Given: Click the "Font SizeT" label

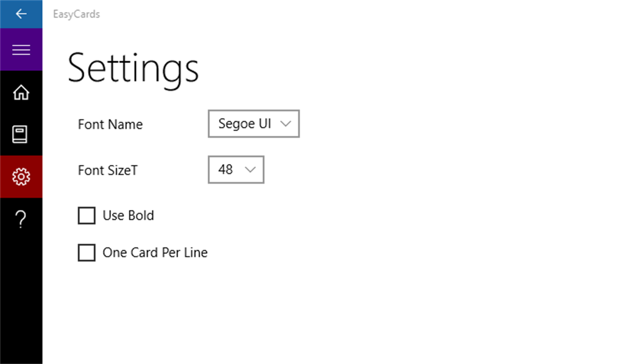Looking at the screenshot, I should 108,170.
